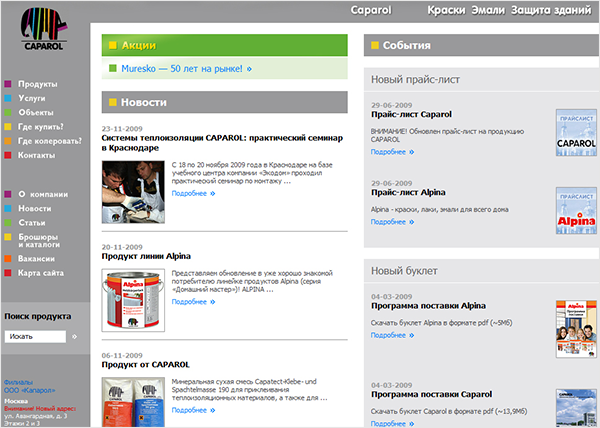The width and height of the screenshot is (600, 428).
Task: Open the Объекты sidebar link
Action: point(36,112)
